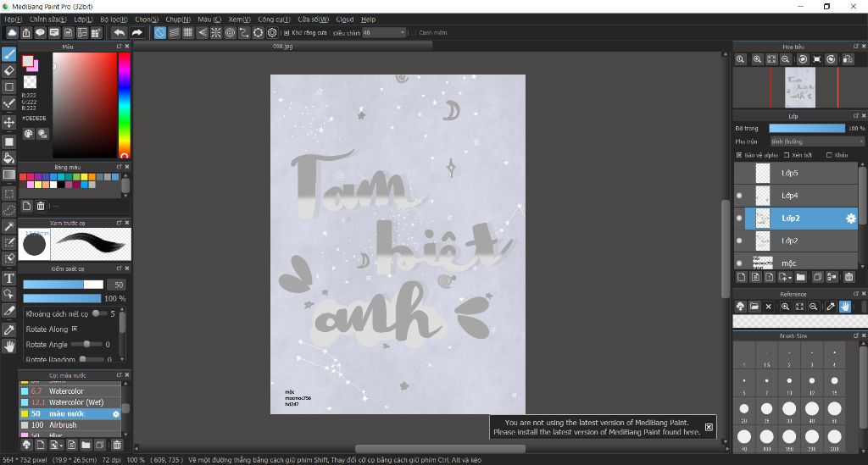Screen dimensions: 868x465
Task: Open the Bộ lọc filter menu
Action: tap(114, 19)
